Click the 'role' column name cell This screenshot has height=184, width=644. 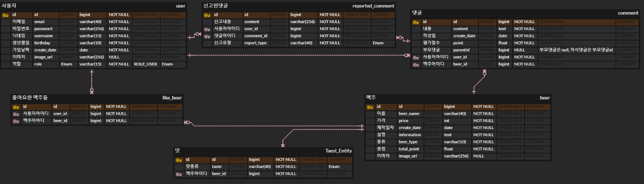pos(46,64)
